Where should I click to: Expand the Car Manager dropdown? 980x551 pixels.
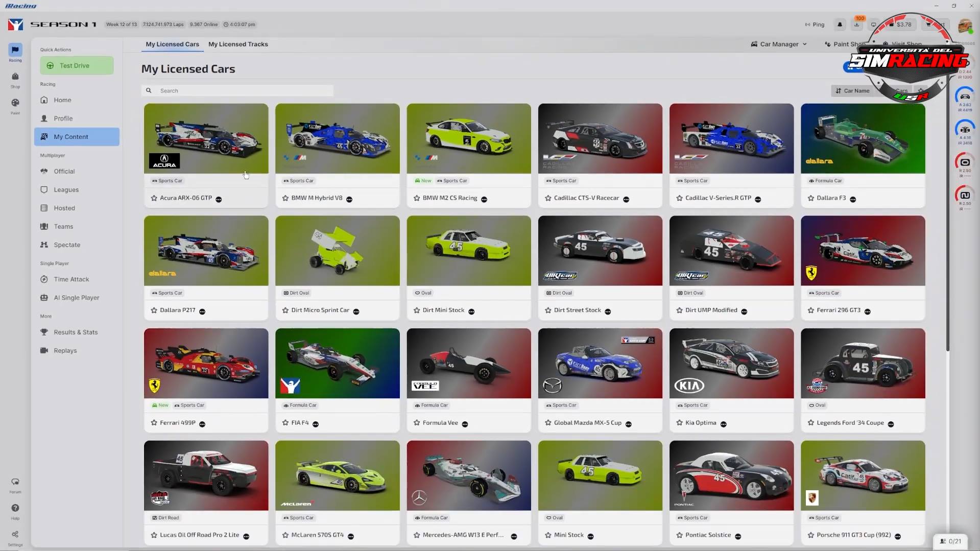(779, 44)
